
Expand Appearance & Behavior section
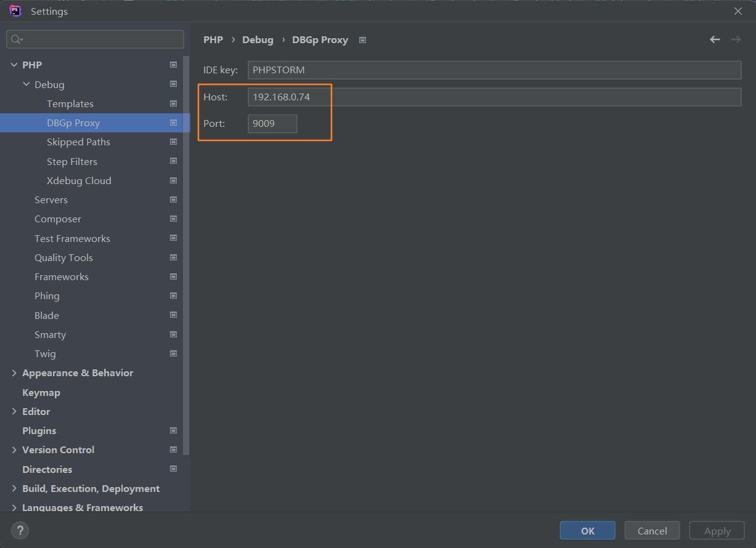coord(14,373)
